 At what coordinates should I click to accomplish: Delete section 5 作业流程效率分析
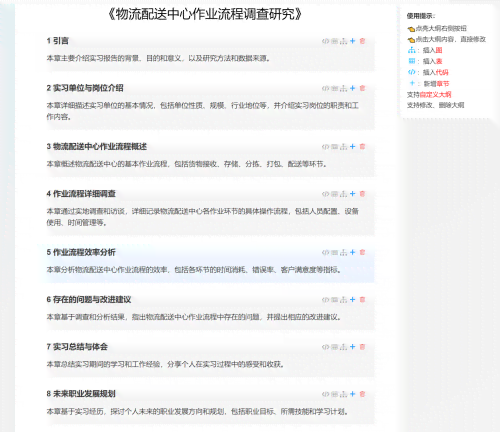(363, 252)
